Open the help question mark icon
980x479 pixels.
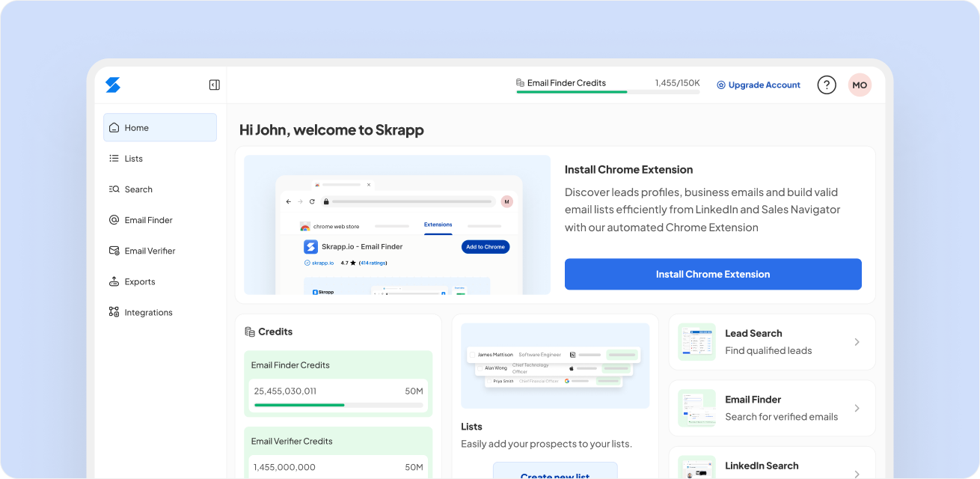(x=827, y=85)
